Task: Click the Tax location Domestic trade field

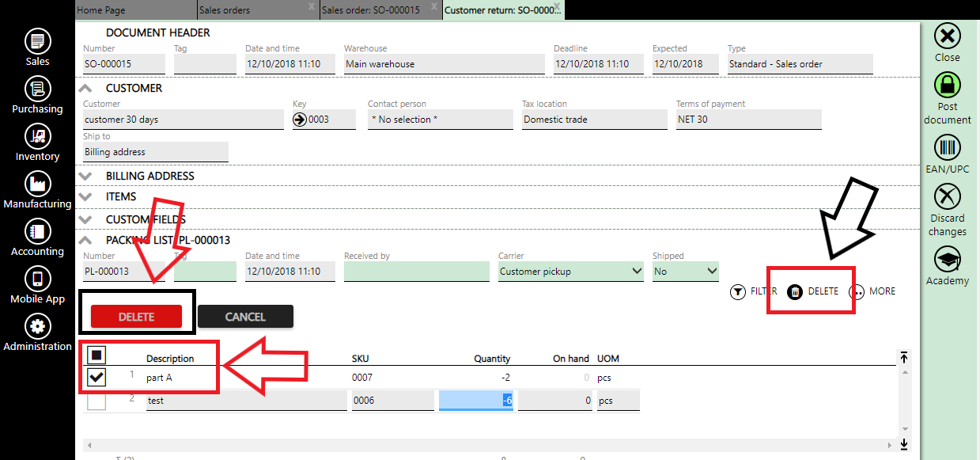Action: (595, 120)
